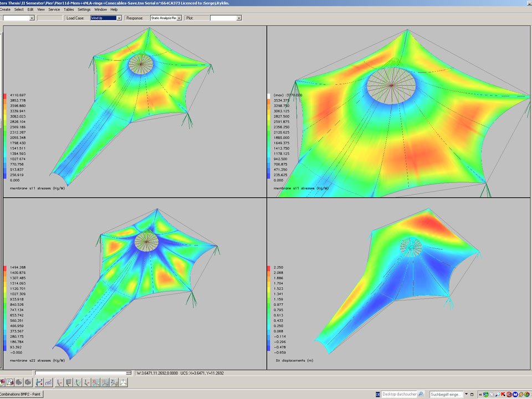Expand the Response dropdown for Static Analysis
Screen dimensions: 532x399
(166, 18)
